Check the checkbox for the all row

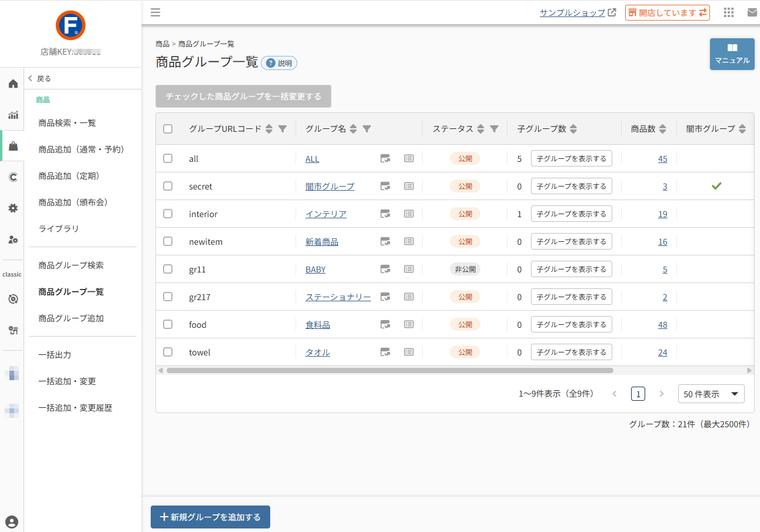point(168,158)
